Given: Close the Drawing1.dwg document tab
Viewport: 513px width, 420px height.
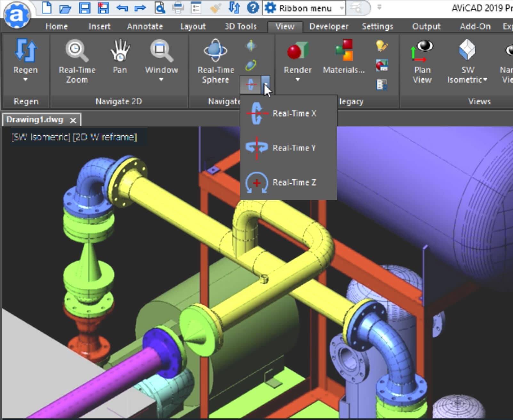Looking at the screenshot, I should point(73,120).
